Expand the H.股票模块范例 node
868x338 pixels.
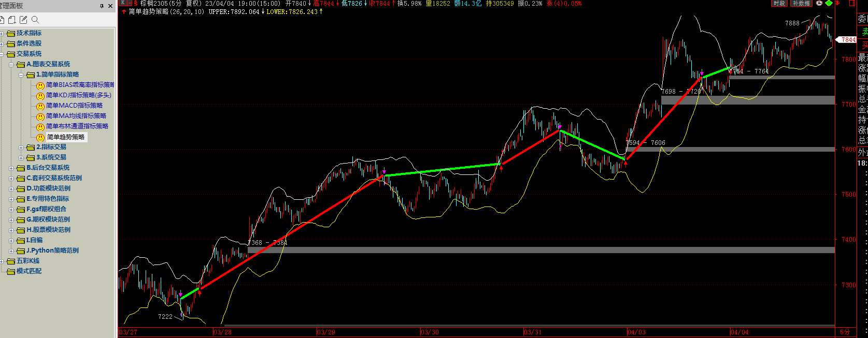coord(11,230)
